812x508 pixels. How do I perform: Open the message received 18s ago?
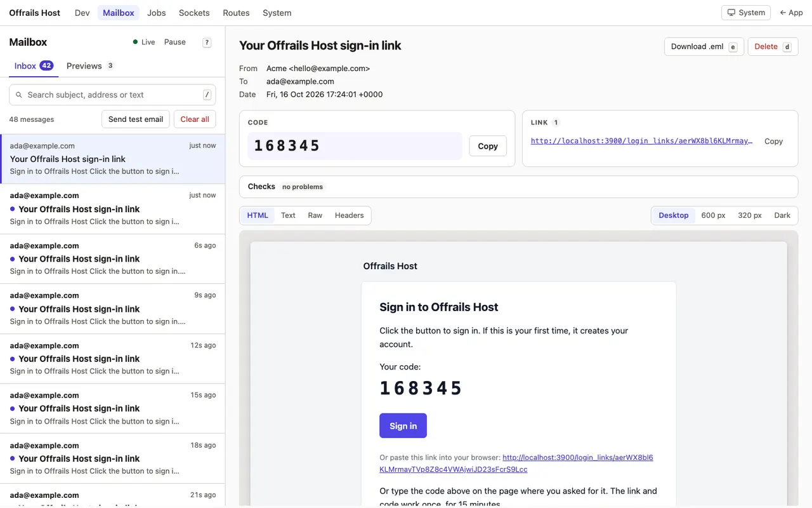pos(112,458)
